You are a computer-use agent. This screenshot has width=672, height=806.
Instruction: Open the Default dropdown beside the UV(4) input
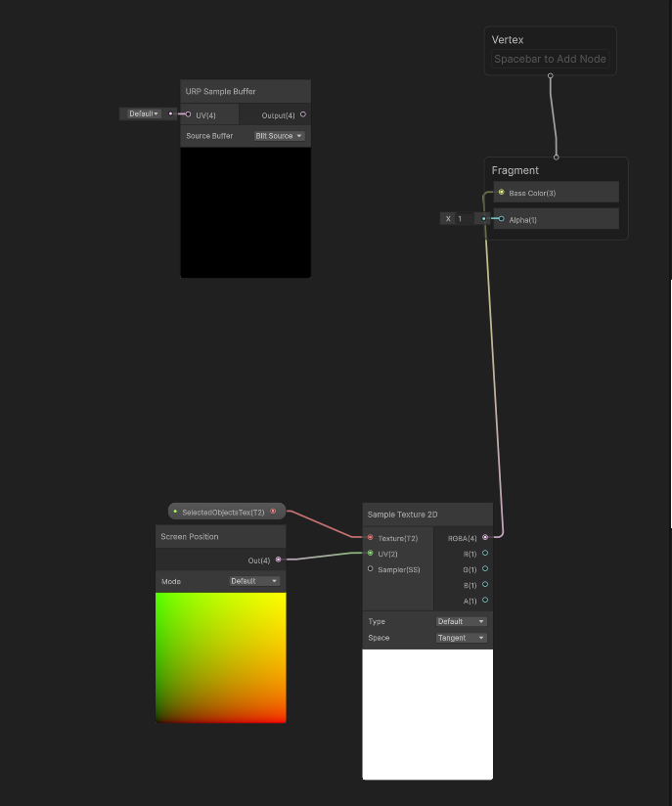(144, 113)
